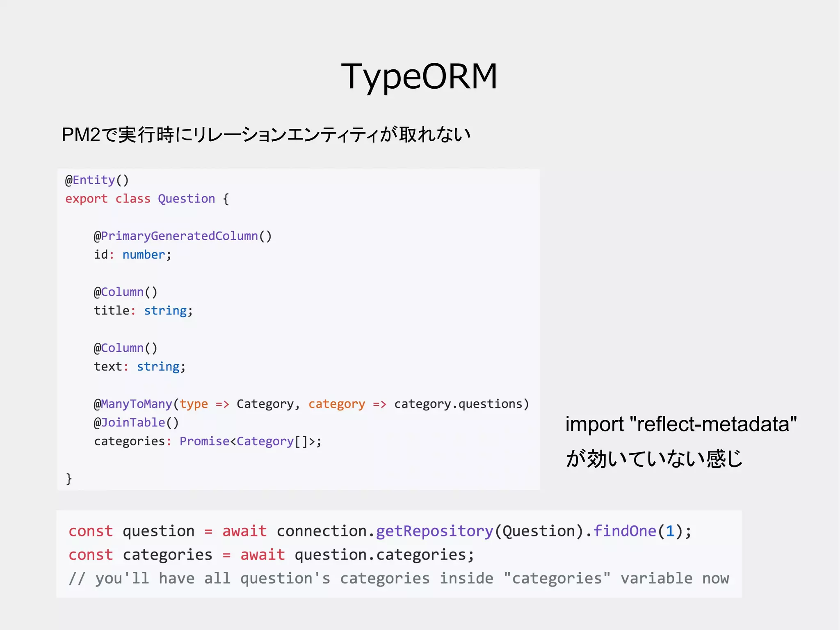
Task: Click the note text が効いていない感じ
Action: (x=654, y=459)
